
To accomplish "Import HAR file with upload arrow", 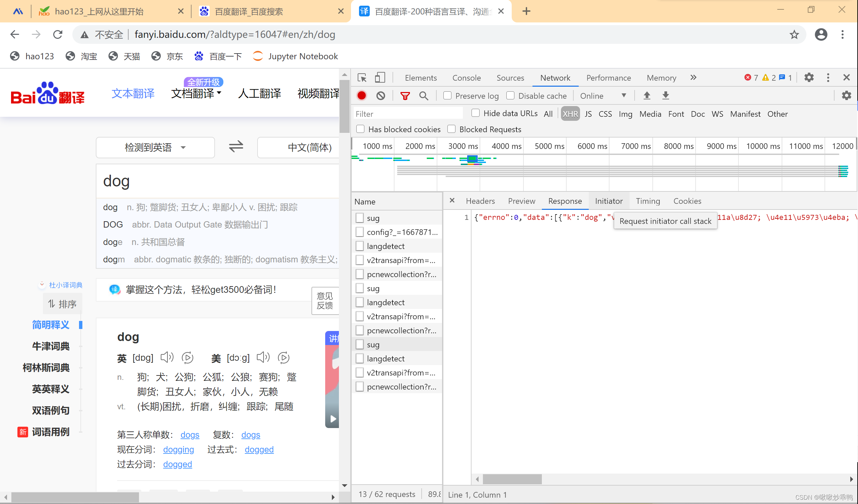I will click(647, 96).
